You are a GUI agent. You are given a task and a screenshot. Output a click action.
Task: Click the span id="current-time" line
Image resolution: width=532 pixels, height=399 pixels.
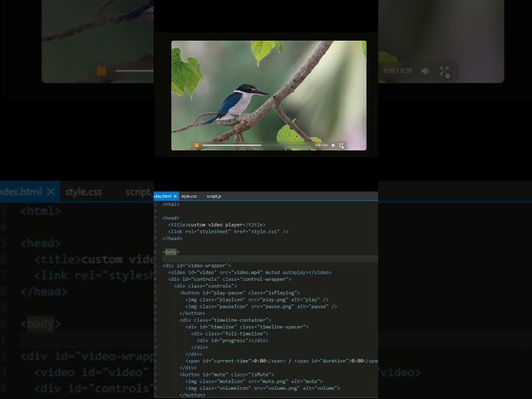(282, 361)
